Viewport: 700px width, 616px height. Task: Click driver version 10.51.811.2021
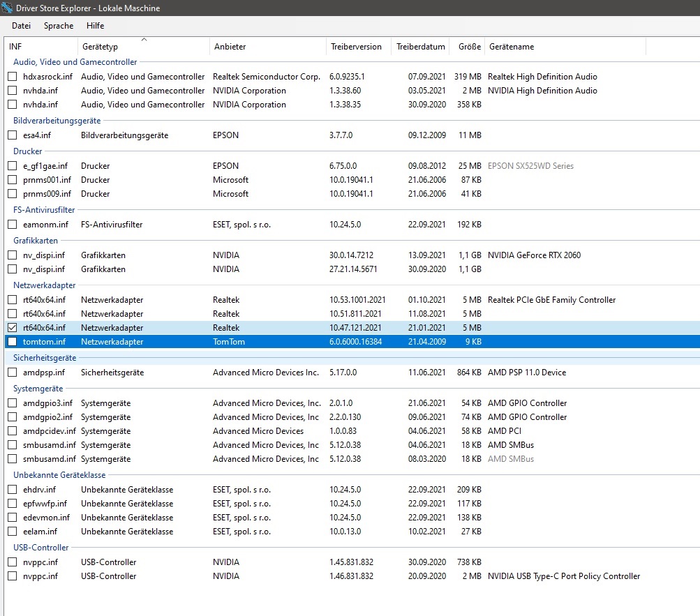[355, 314]
